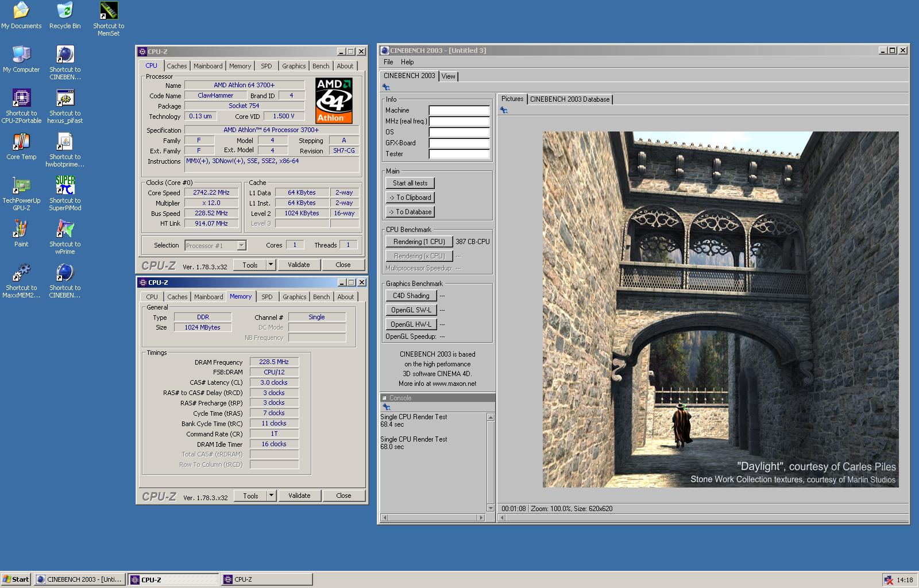Switch to CPU tab in lower CPU-Z
The height and width of the screenshot is (588, 919).
click(x=152, y=297)
